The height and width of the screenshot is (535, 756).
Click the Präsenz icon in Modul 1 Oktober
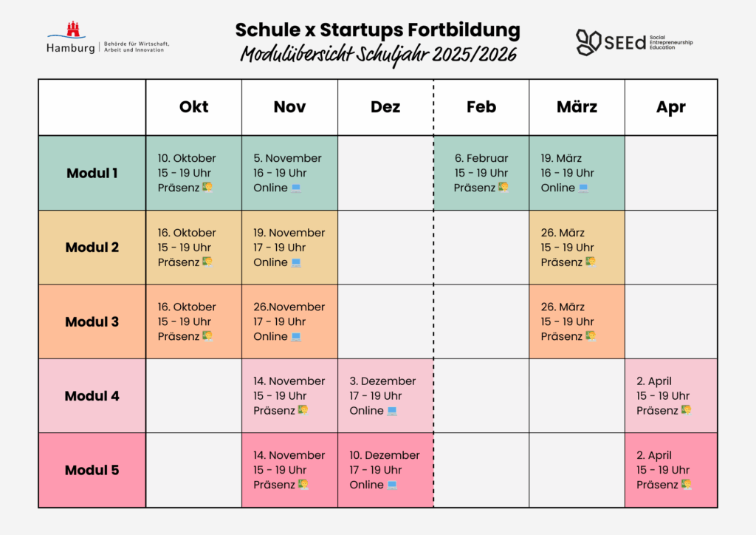[x=207, y=188]
